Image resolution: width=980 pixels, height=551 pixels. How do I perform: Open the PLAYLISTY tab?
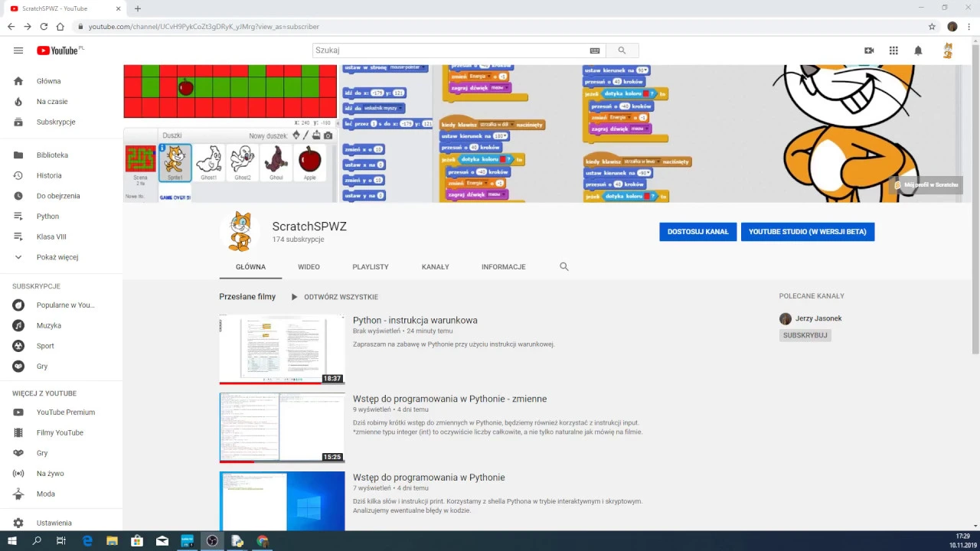371,267
